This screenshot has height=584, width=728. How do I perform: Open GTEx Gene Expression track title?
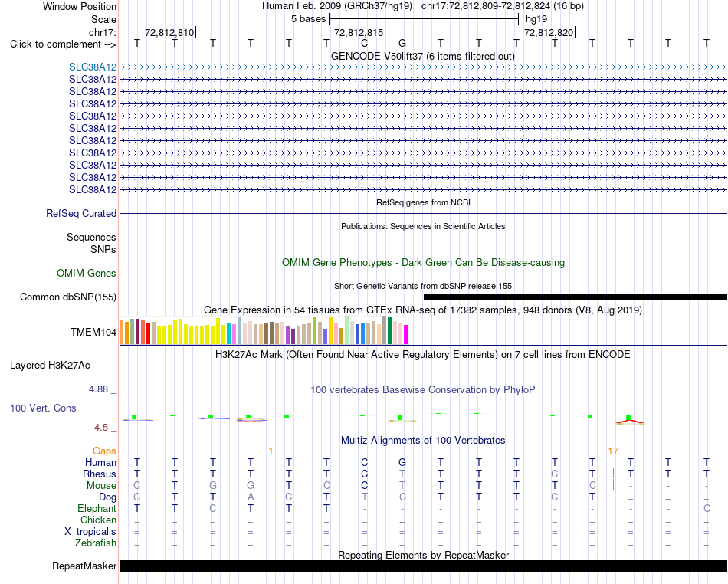[423, 310]
